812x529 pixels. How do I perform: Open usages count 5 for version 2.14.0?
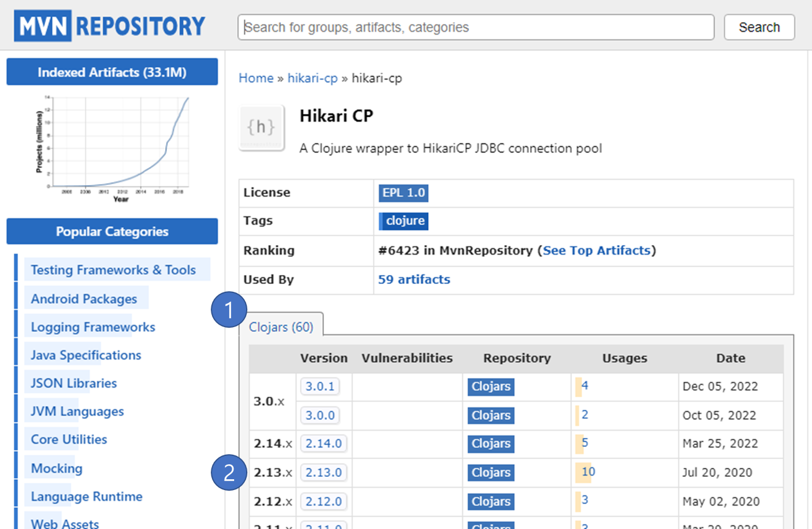[584, 443]
